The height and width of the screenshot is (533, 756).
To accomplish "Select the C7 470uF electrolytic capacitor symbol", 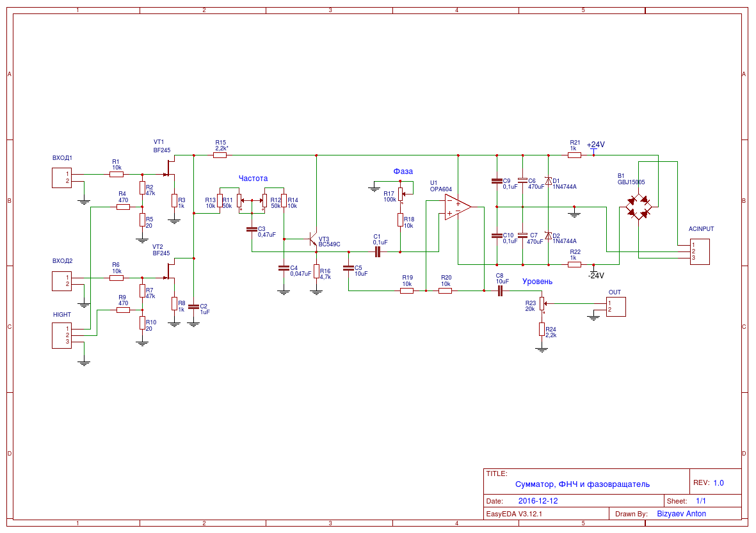I will (x=522, y=235).
